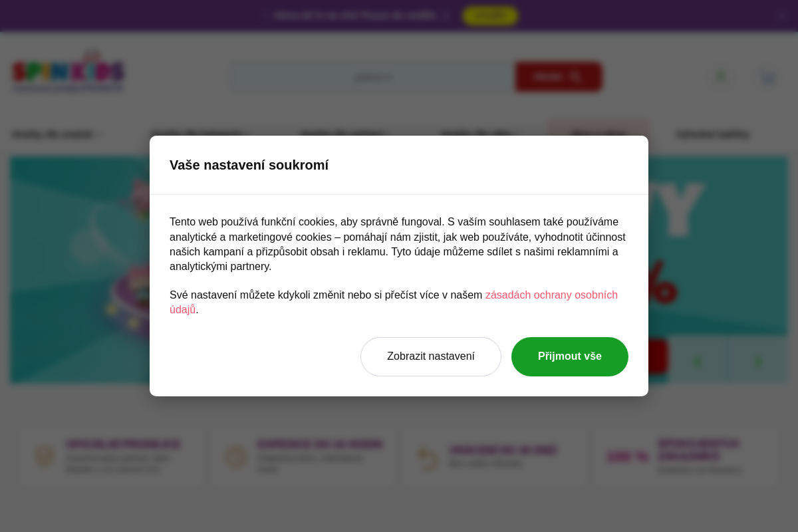
Task: Close the purple promo bar
Action: point(782,15)
